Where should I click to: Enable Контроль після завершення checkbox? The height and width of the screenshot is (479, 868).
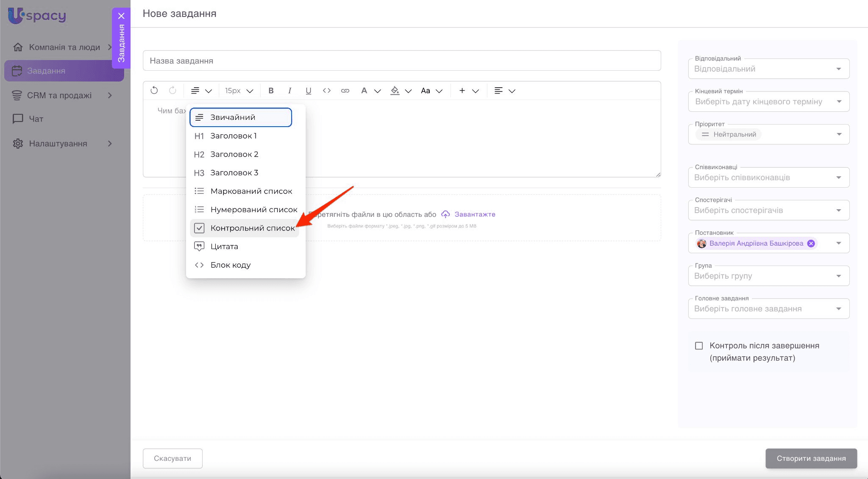(699, 346)
